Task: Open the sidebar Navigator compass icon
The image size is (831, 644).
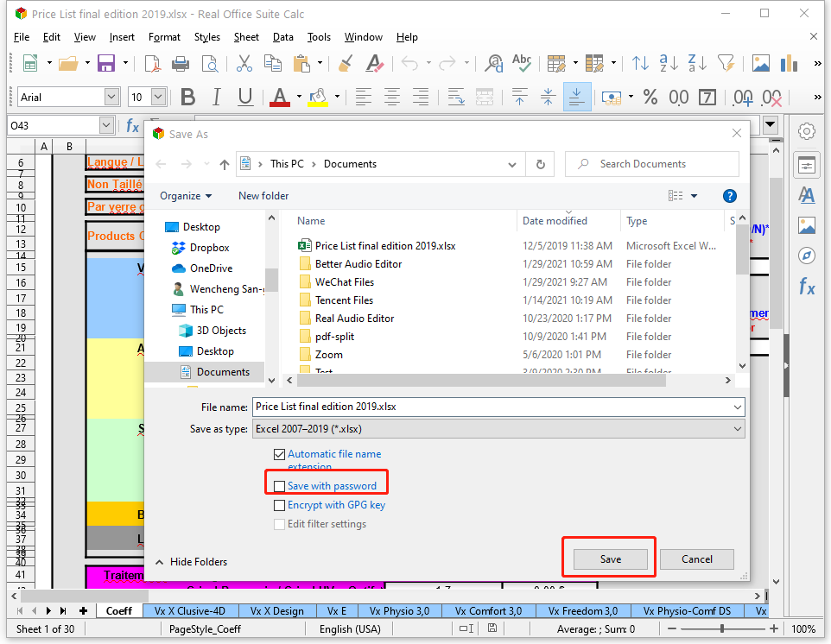Action: click(807, 256)
